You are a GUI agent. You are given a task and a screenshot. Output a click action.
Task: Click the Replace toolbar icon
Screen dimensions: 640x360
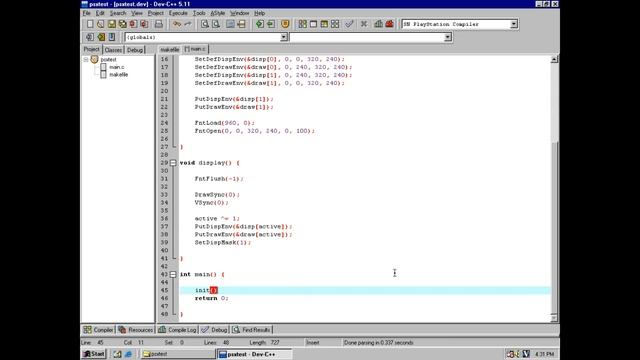pyautogui.click(x=216, y=24)
